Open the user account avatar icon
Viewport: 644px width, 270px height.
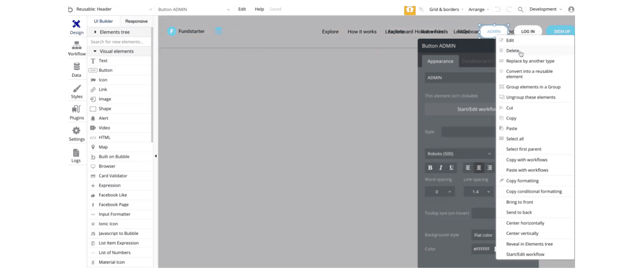(x=571, y=9)
